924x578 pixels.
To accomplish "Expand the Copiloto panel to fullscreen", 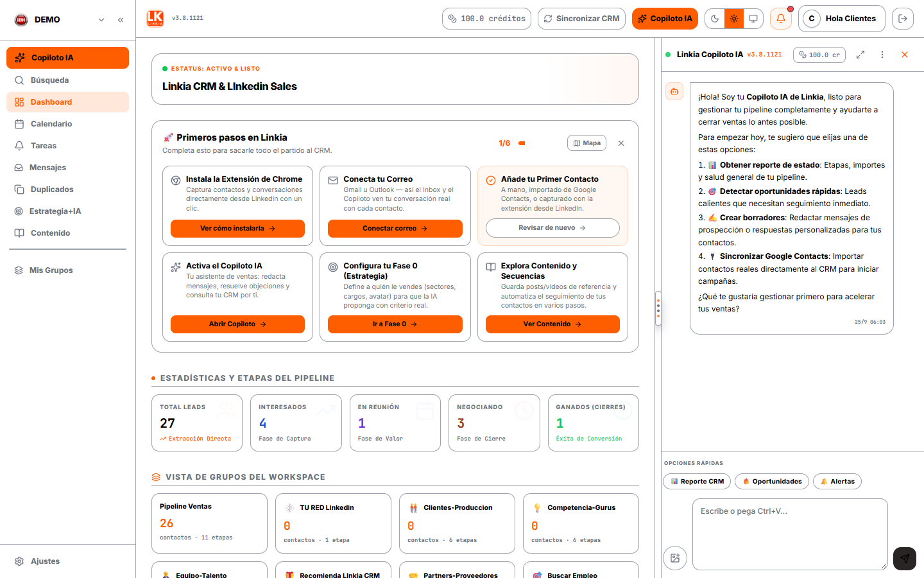I will (860, 55).
